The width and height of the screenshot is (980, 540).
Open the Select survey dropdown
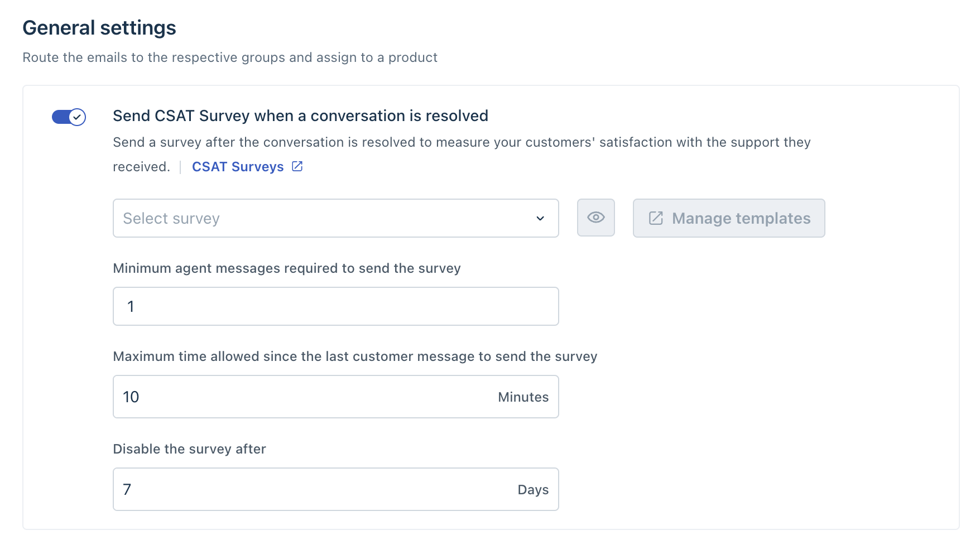click(x=324, y=218)
